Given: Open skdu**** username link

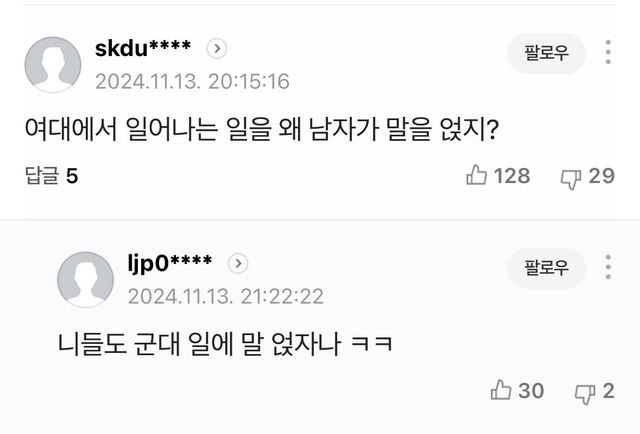Looking at the screenshot, I should [x=143, y=48].
